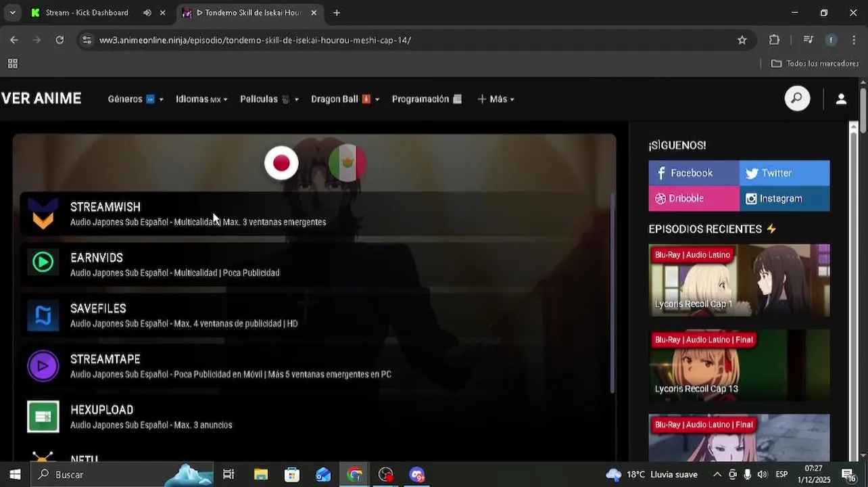Screen dimensions: 868x487
Task: Click the server list scrollbar
Action: coord(612,292)
